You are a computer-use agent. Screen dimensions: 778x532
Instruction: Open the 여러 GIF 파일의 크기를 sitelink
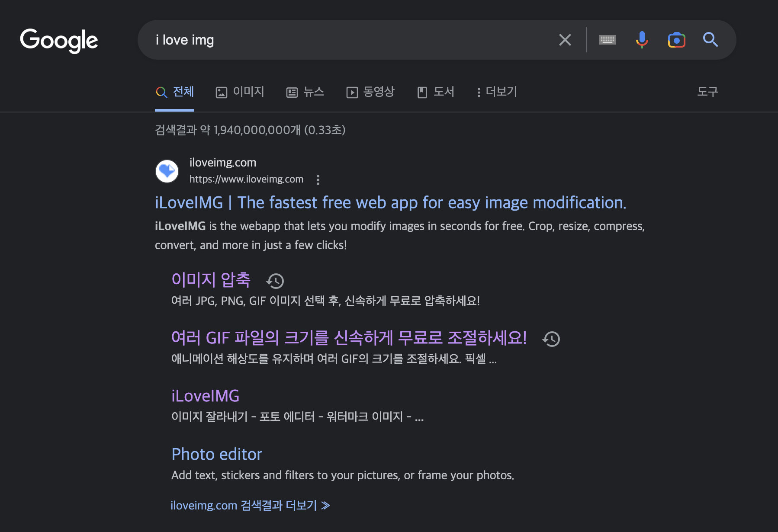click(349, 338)
